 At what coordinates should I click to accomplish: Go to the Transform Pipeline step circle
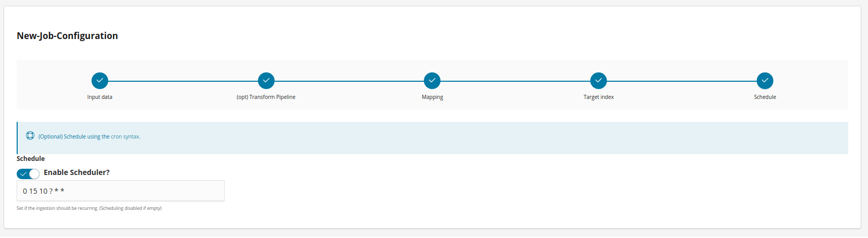pyautogui.click(x=266, y=81)
